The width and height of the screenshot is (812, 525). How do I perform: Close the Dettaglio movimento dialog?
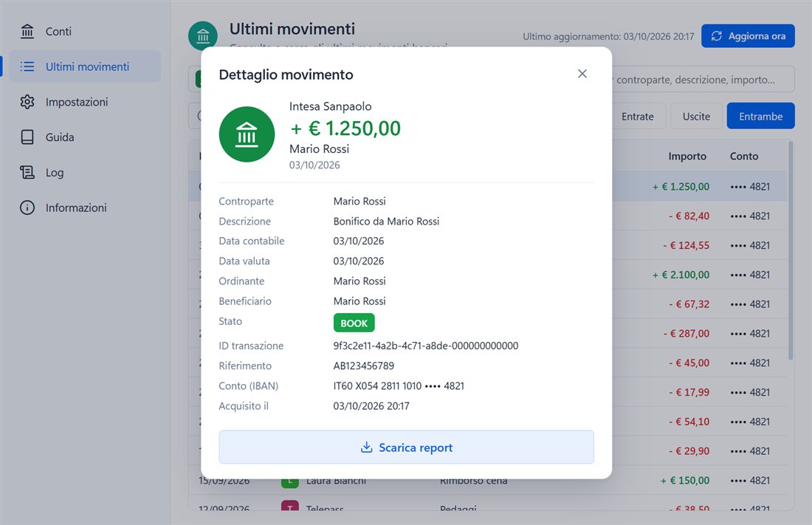(582, 74)
